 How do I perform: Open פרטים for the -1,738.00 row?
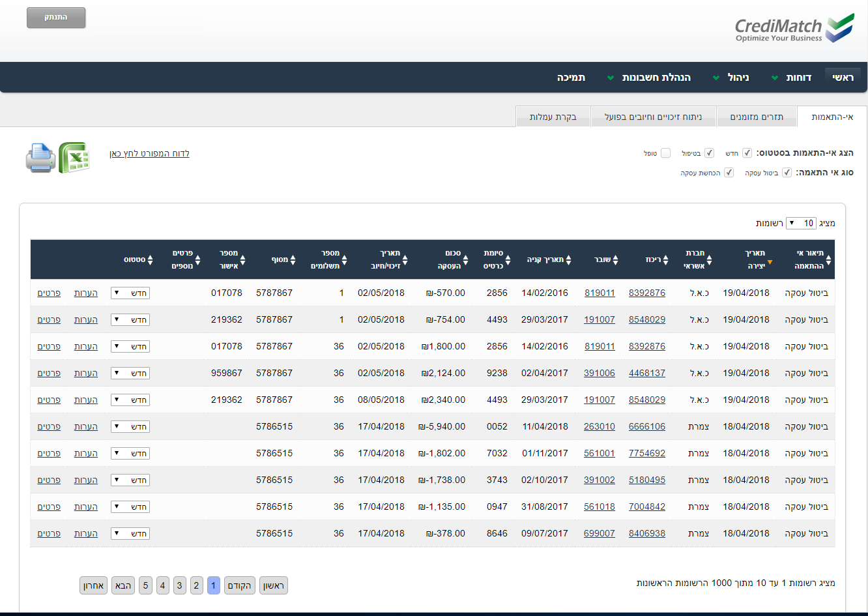[x=49, y=480]
